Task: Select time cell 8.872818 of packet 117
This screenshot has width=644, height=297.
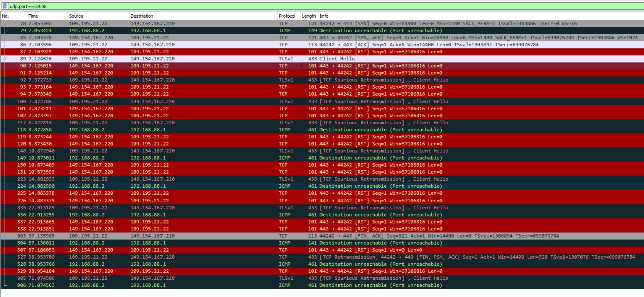Action: point(40,122)
